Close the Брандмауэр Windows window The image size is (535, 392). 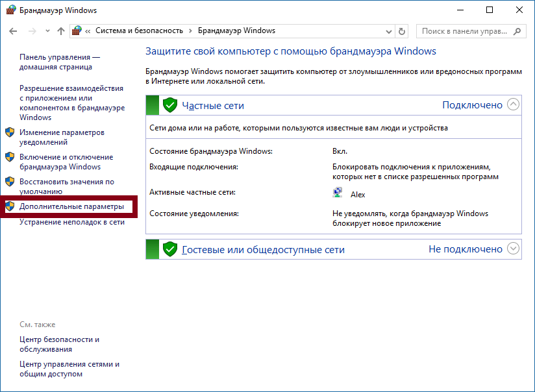pyautogui.click(x=519, y=10)
